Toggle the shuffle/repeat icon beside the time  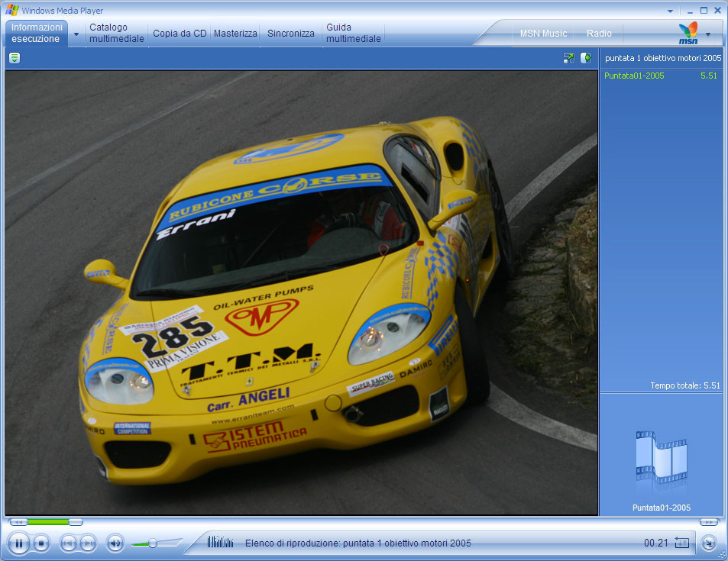pos(681,542)
